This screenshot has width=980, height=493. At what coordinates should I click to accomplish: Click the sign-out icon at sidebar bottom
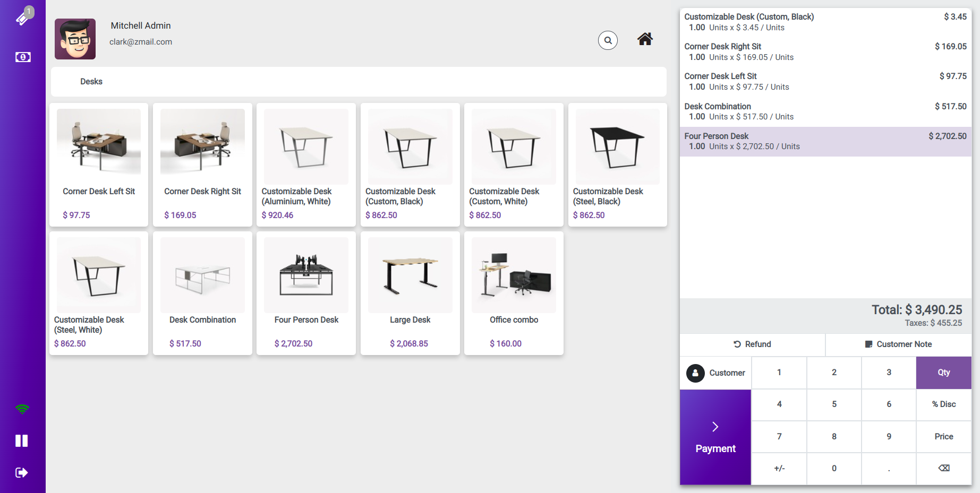22,472
